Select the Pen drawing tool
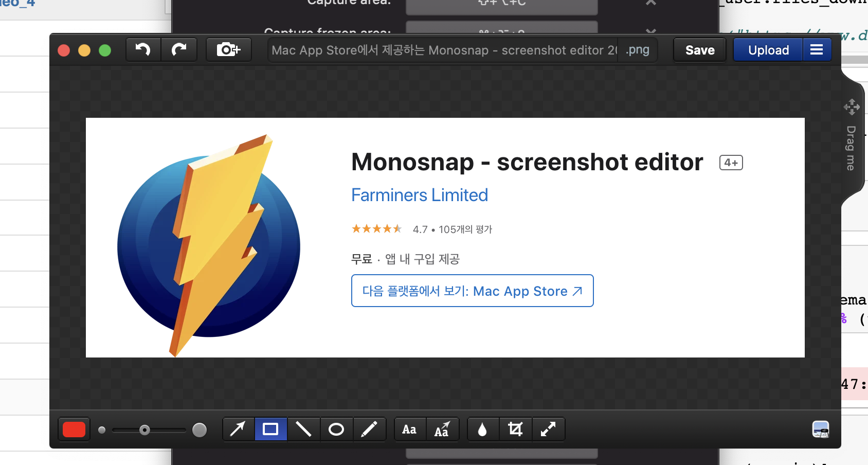Screen dimensions: 868x465 369,430
